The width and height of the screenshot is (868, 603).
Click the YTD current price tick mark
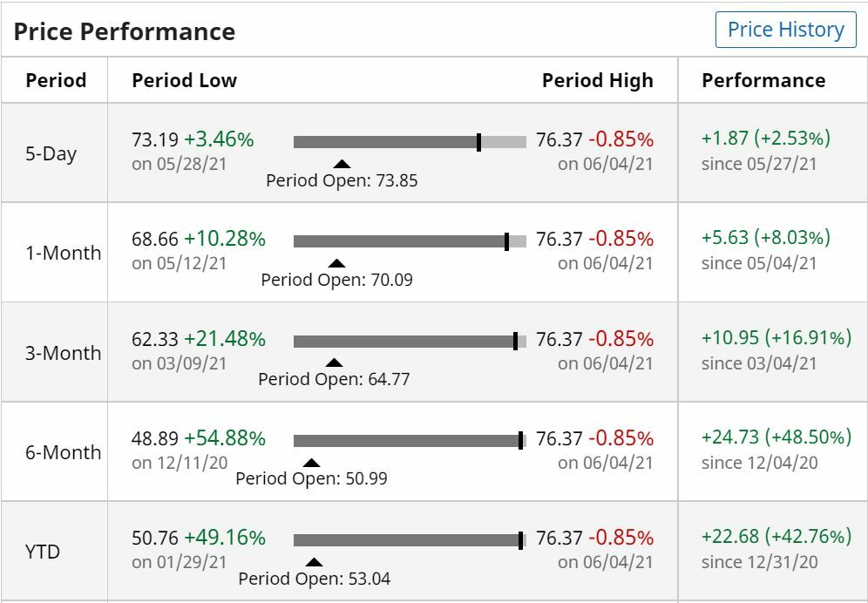tap(520, 540)
